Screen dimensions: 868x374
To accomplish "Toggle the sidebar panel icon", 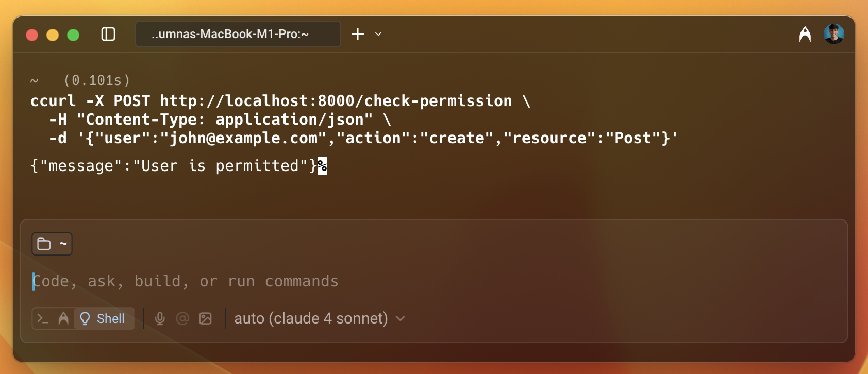I will pyautogui.click(x=108, y=34).
